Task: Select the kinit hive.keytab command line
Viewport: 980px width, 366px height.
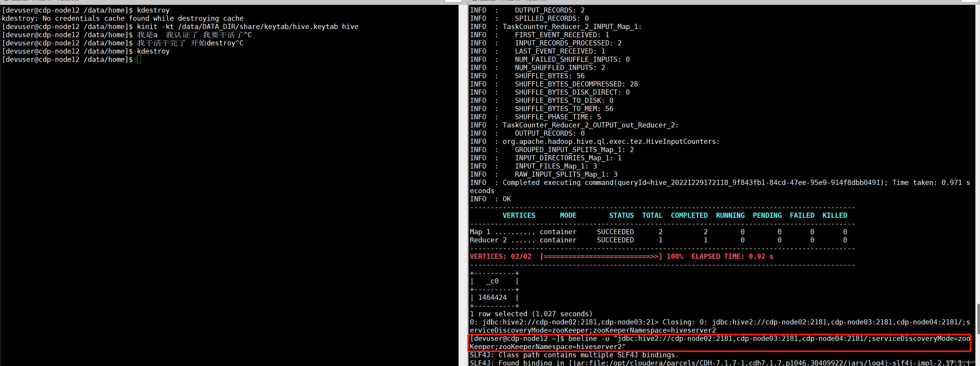Action: 247,27
